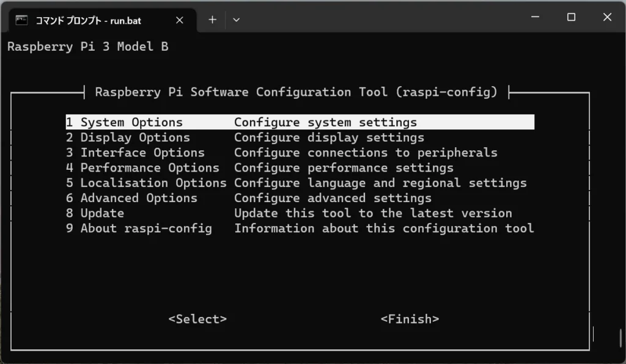
Task: Select the 8 Update entry
Action: point(95,213)
